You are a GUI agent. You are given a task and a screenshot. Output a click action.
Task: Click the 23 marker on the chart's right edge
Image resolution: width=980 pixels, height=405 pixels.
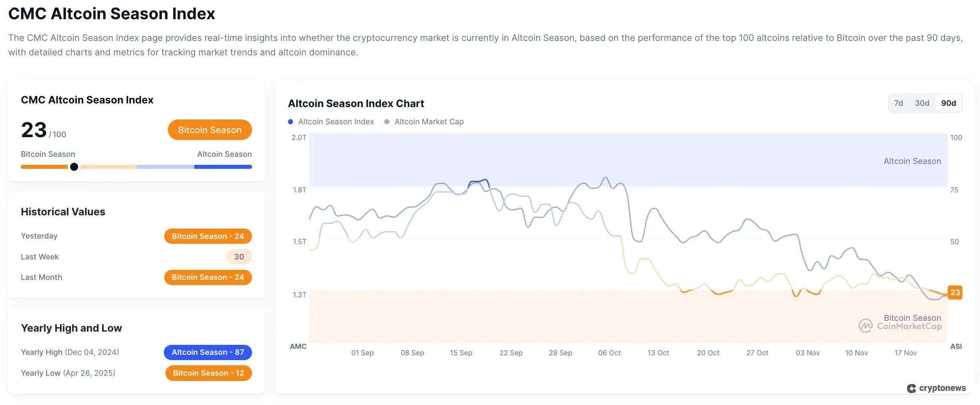click(956, 292)
